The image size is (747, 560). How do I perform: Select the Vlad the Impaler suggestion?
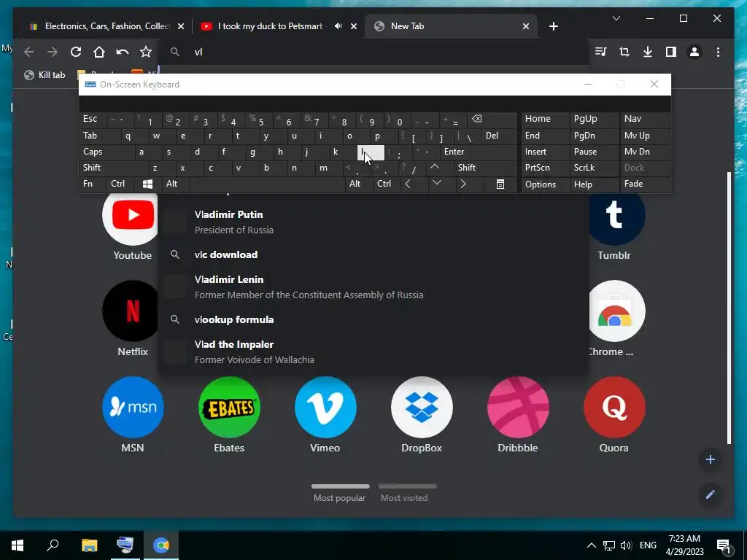tap(373, 352)
